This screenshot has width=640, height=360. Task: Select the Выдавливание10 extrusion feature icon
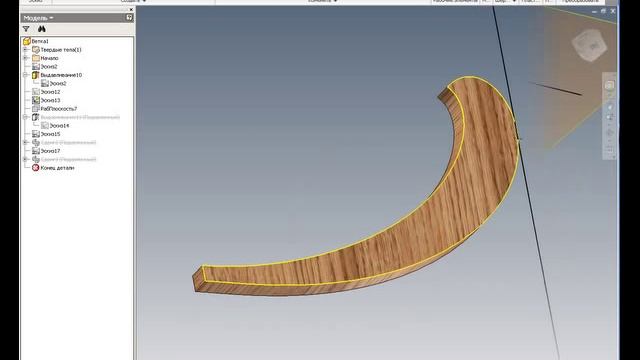pyautogui.click(x=36, y=75)
